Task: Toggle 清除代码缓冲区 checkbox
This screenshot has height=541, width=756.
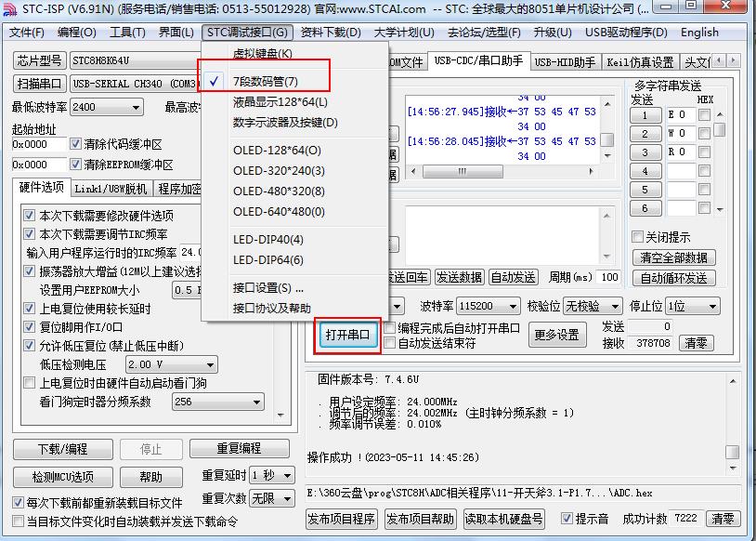Action: click(x=76, y=145)
